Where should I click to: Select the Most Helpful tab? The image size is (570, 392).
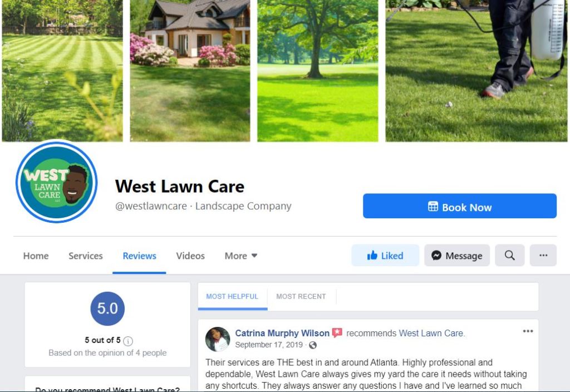pyautogui.click(x=232, y=296)
